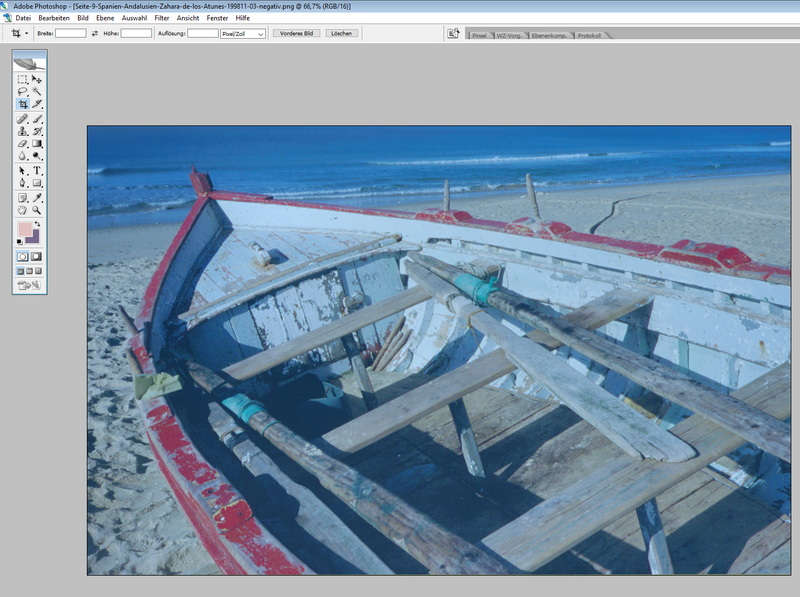Select the Type tool

point(37,170)
